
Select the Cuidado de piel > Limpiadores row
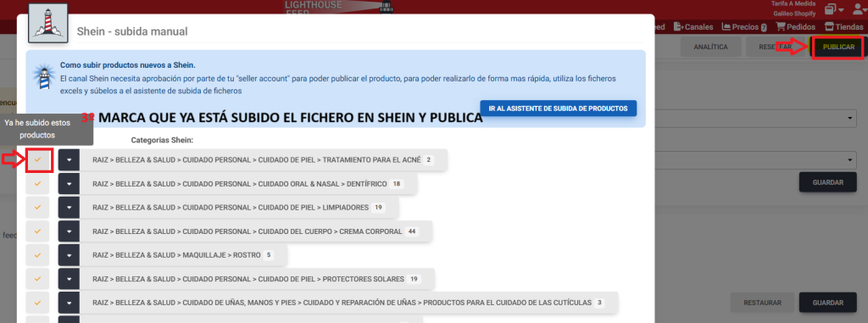(239, 207)
